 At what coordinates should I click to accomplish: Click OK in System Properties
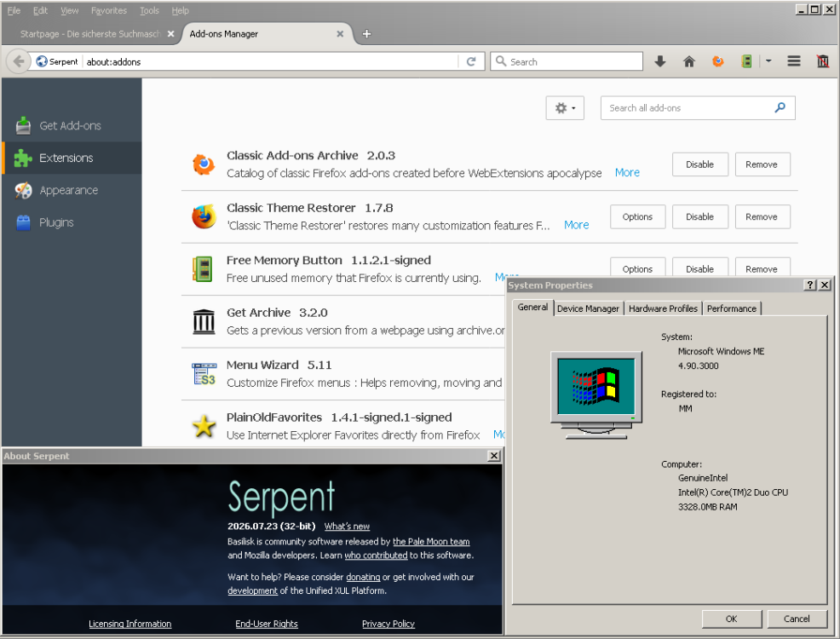click(x=732, y=619)
